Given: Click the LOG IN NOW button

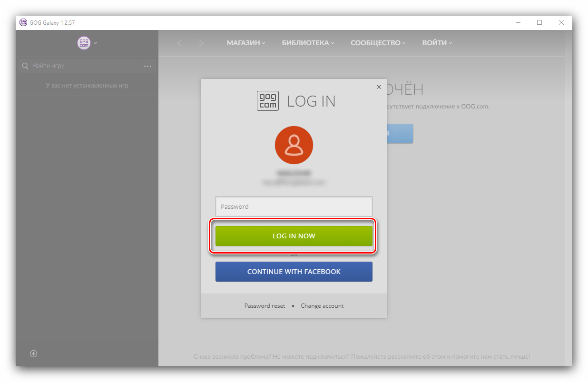Looking at the screenshot, I should click(x=294, y=236).
